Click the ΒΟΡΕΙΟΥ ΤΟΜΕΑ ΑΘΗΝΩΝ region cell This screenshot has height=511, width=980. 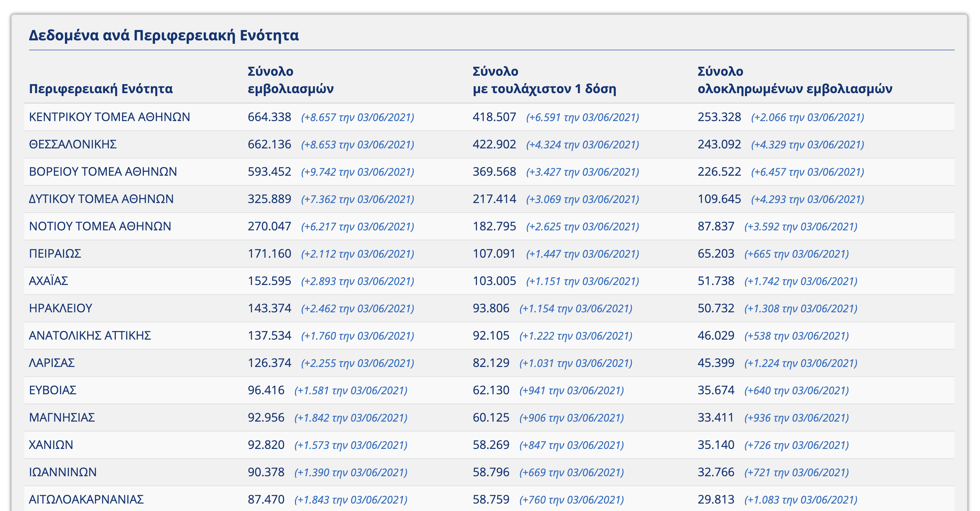click(103, 171)
